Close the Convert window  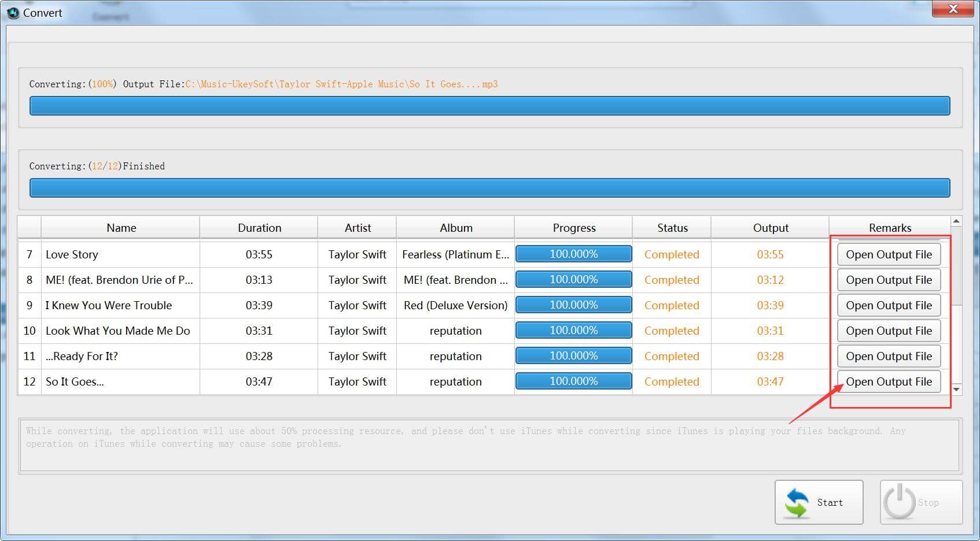[x=953, y=9]
